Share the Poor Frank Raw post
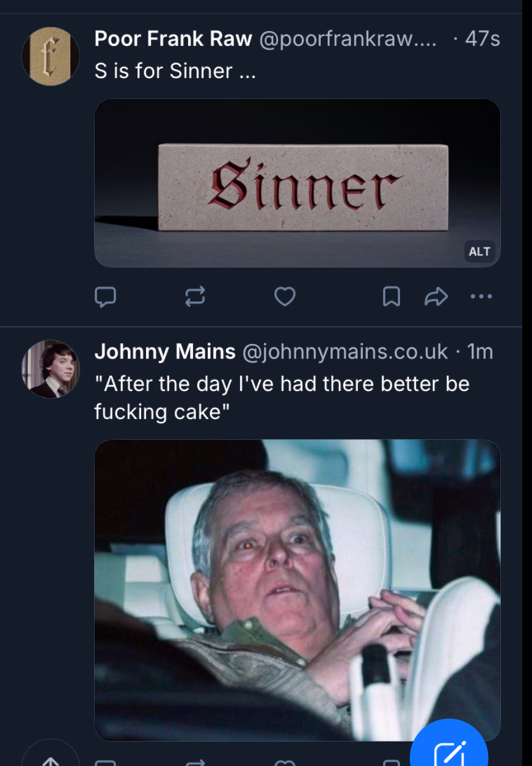 (x=436, y=297)
